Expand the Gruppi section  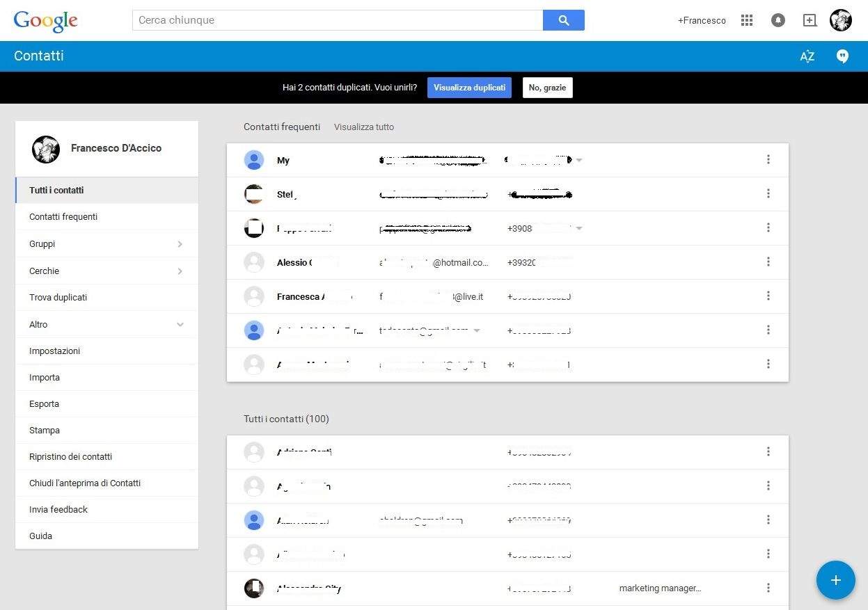pos(180,244)
